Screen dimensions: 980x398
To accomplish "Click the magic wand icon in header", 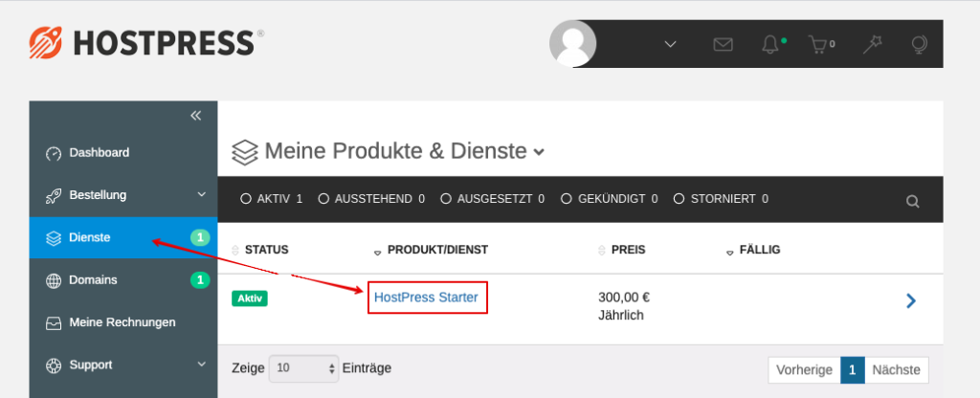I will point(872,44).
